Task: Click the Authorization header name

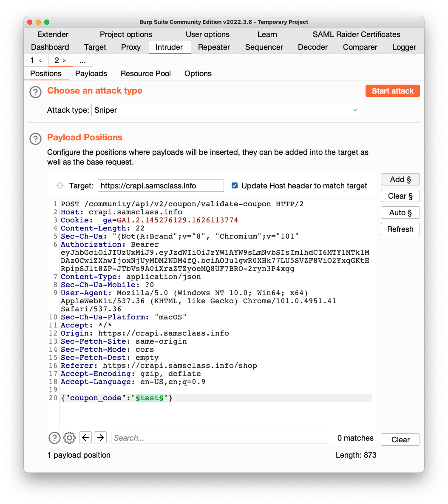Action: click(x=91, y=244)
